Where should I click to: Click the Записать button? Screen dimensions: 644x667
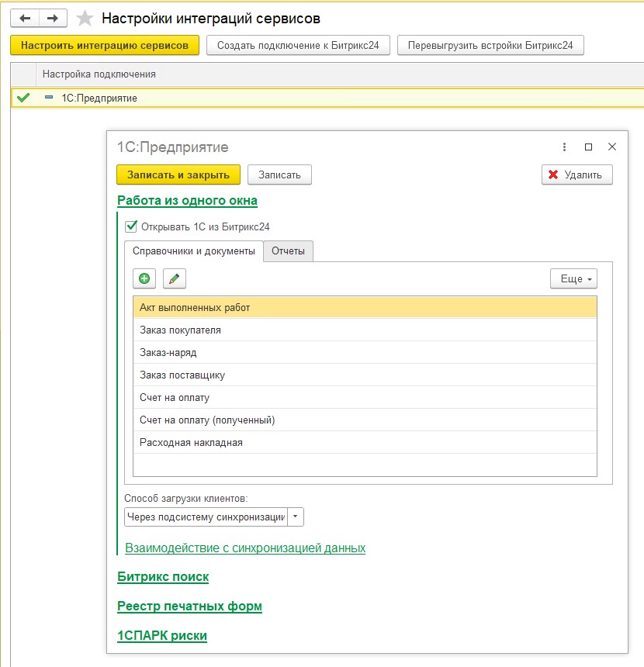279,175
